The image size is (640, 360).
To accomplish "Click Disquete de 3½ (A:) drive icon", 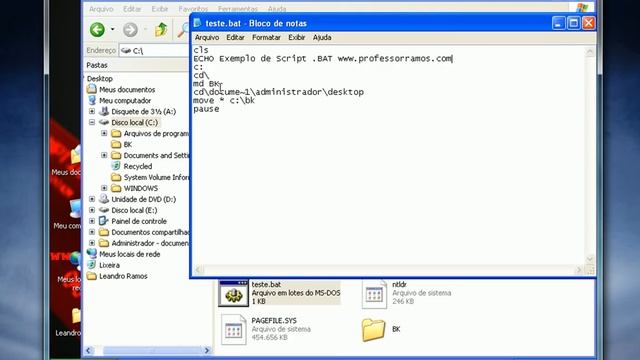I will [x=104, y=111].
